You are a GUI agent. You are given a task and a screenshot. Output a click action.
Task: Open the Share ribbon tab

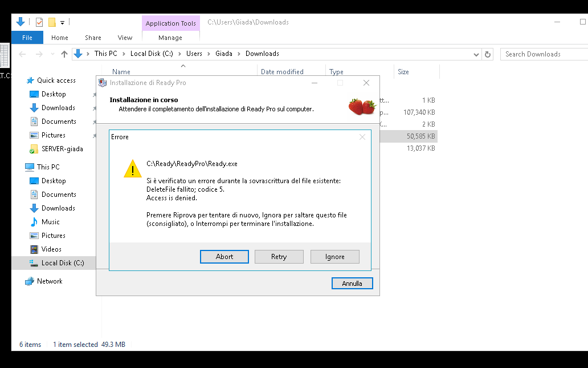(93, 38)
